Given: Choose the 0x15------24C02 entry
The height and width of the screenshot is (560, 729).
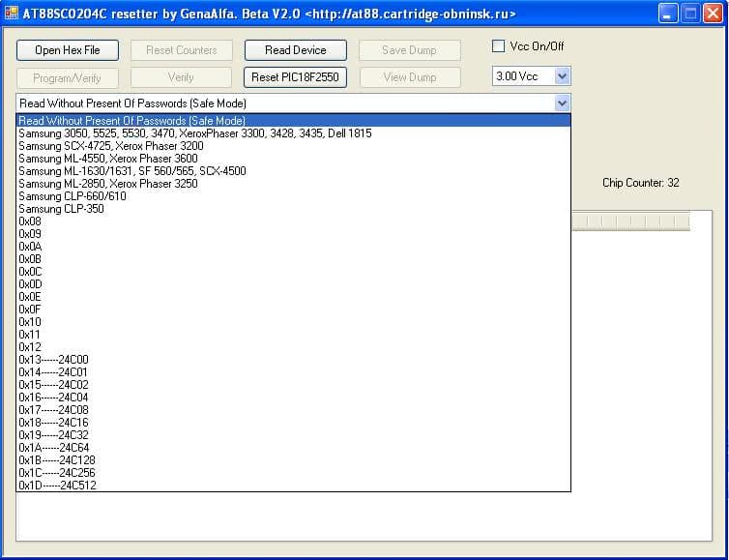Looking at the screenshot, I should [293, 385].
